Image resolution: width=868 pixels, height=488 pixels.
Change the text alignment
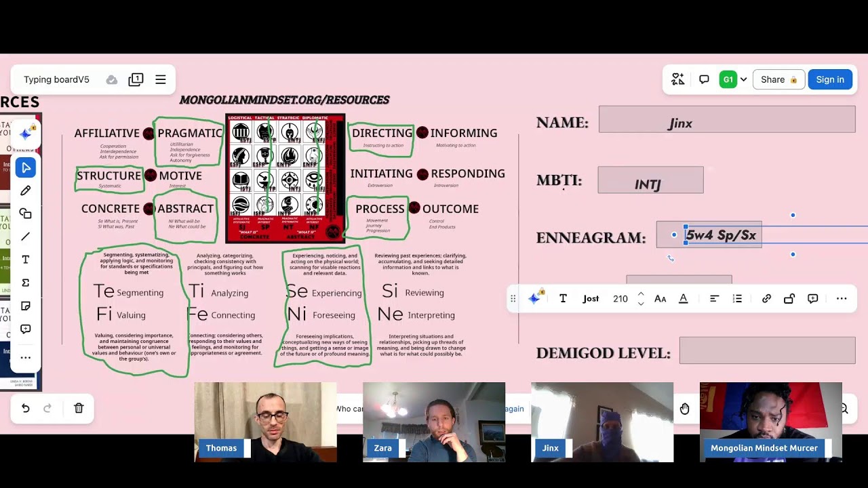[x=714, y=298]
